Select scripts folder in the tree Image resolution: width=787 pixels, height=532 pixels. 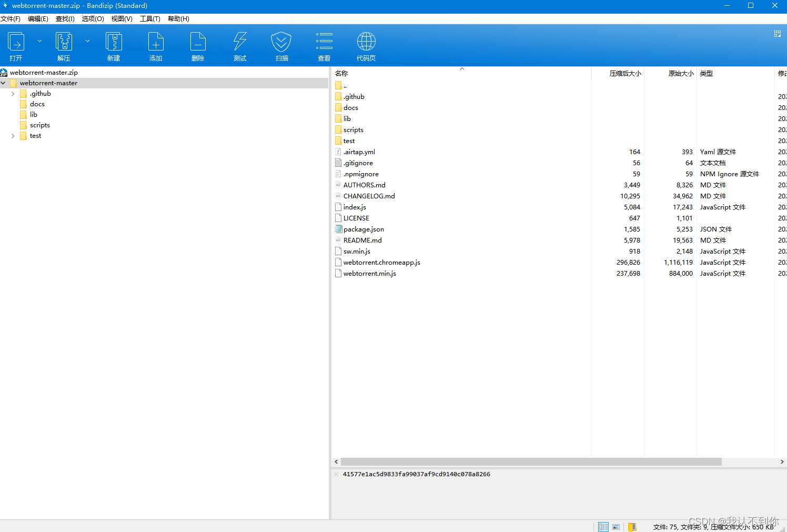[40, 125]
